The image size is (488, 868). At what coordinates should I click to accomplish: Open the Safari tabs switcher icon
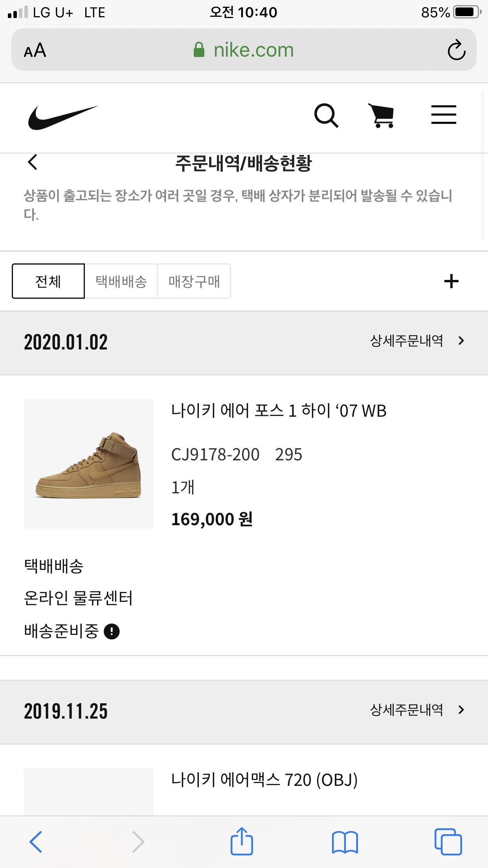[x=448, y=842]
